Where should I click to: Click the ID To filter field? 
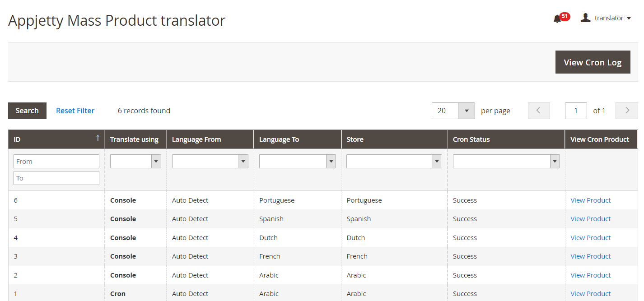(x=56, y=178)
